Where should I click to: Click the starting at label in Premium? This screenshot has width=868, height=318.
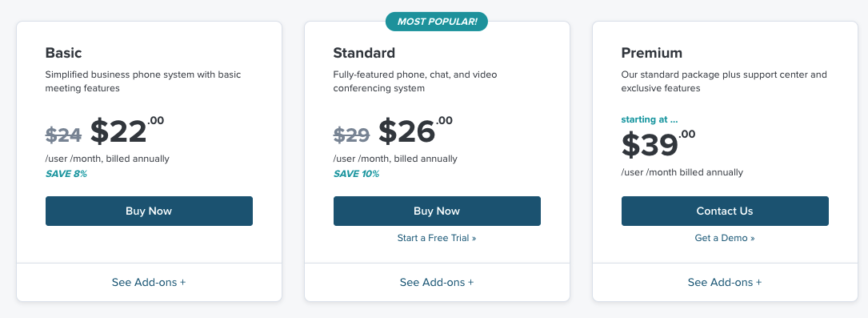click(650, 119)
